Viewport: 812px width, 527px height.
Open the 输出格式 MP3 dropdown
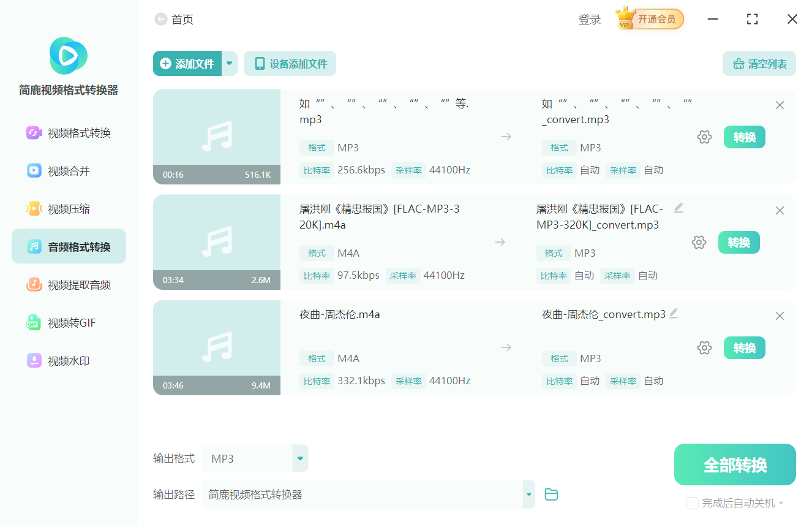[254, 458]
